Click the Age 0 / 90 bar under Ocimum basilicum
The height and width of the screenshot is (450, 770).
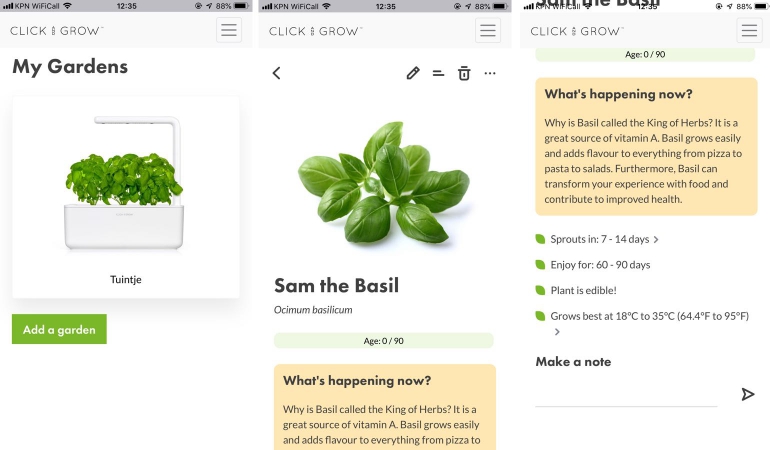[384, 341]
